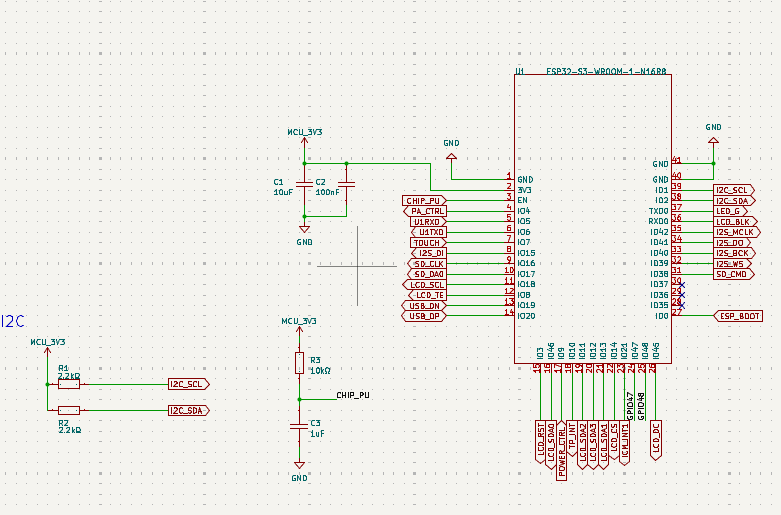781x515 pixels.
Task: Select the R1 2.2kΩ resistor symbol
Action: pyautogui.click(x=69, y=384)
